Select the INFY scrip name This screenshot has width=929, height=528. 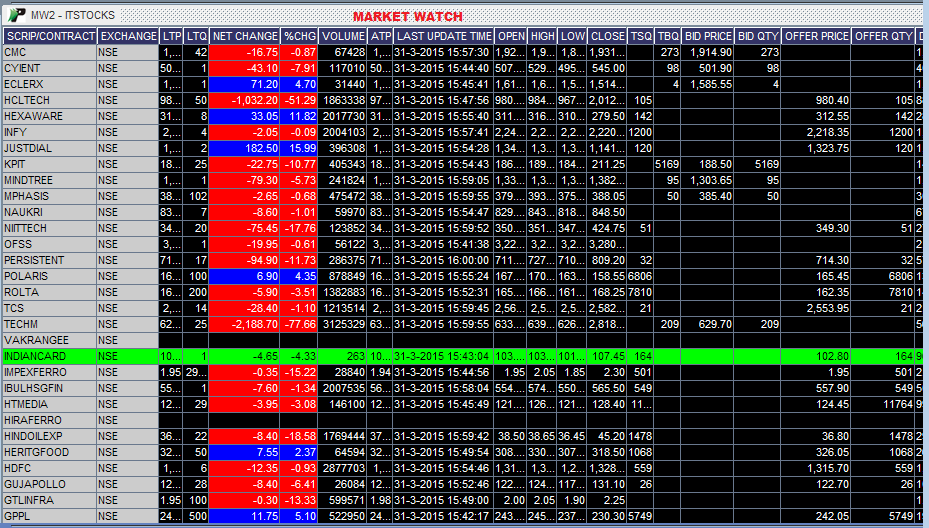(x=16, y=132)
